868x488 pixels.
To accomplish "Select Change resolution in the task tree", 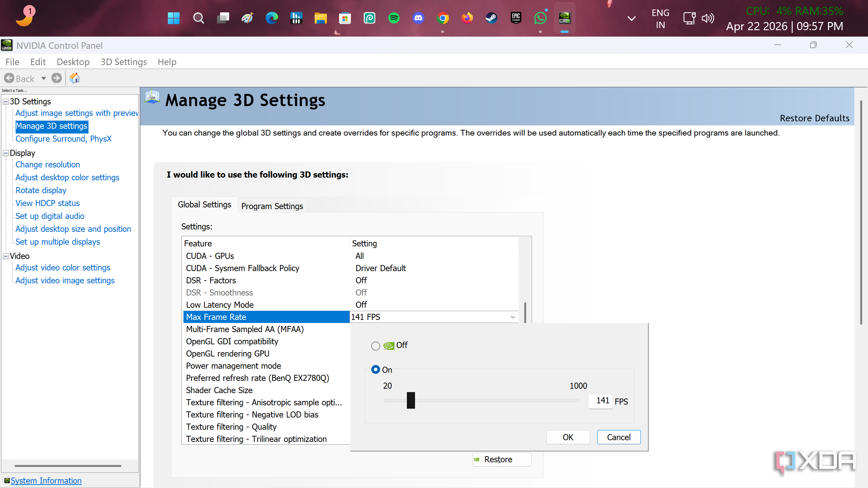I will [48, 165].
